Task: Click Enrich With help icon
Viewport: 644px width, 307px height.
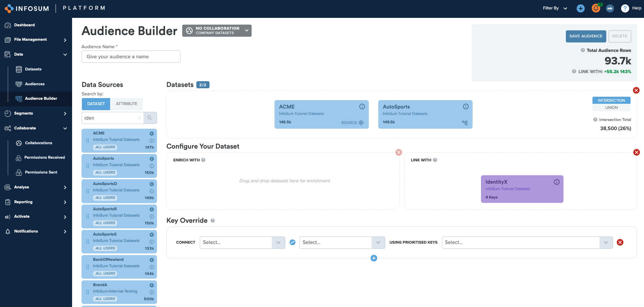Action: (203, 160)
